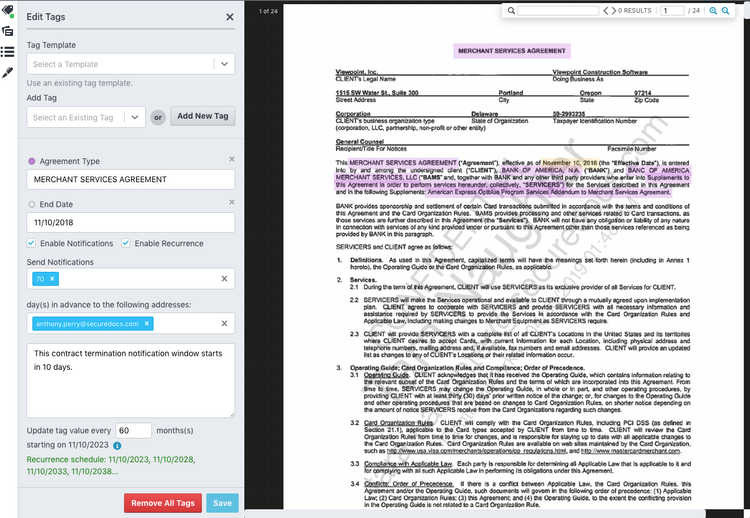Show the recurrence start date info icon

(x=117, y=446)
